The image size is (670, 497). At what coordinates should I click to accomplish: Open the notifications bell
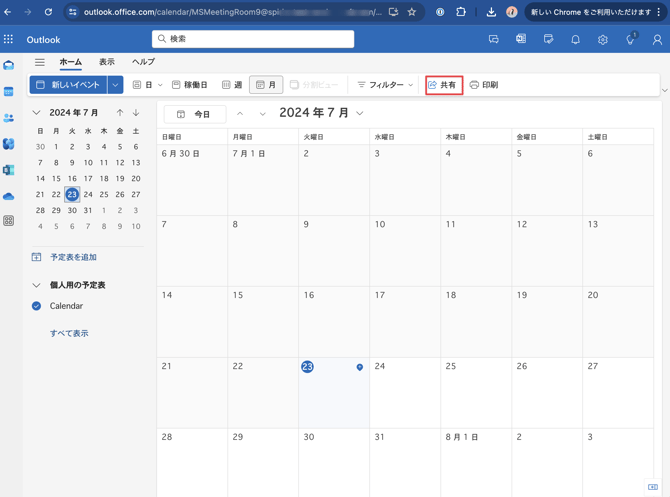pos(575,40)
